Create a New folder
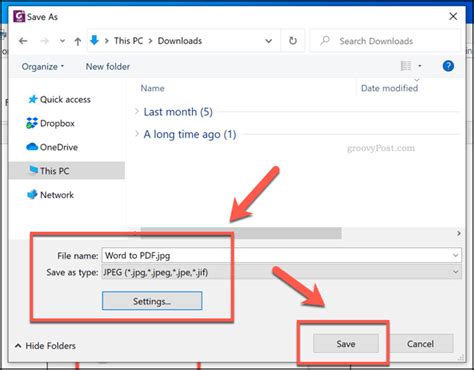474x370 pixels. click(108, 67)
